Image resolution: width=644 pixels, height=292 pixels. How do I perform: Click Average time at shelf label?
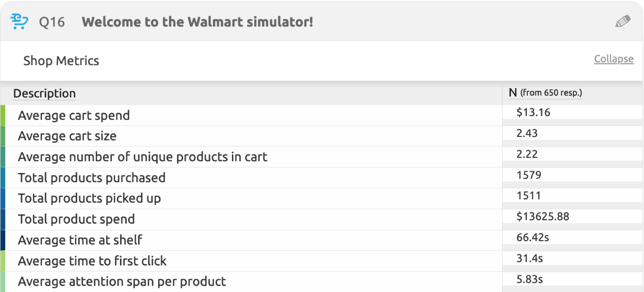pos(80,240)
